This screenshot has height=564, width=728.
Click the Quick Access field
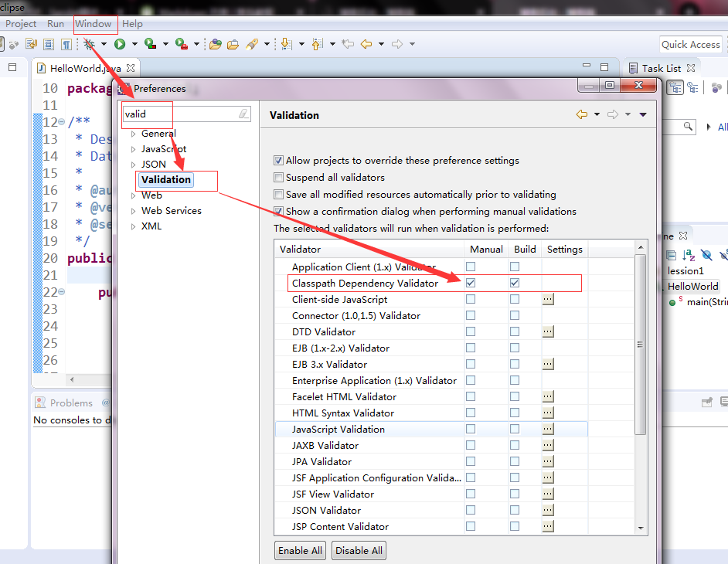(x=691, y=45)
